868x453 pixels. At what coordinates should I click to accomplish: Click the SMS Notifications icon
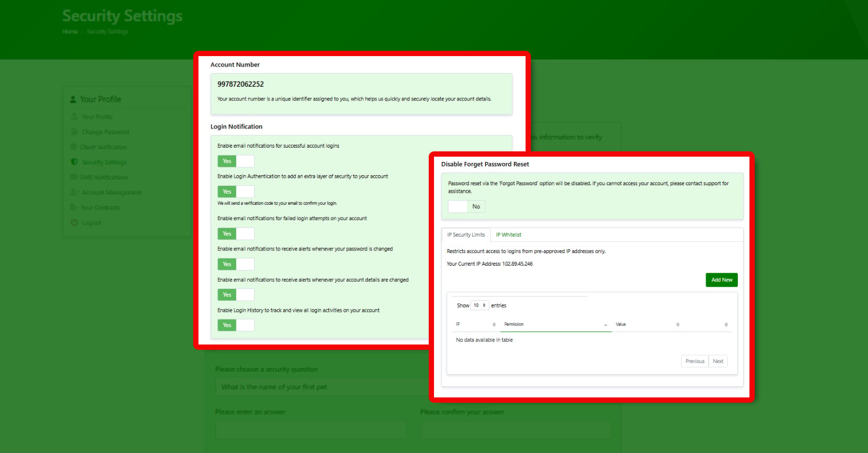[x=74, y=177]
